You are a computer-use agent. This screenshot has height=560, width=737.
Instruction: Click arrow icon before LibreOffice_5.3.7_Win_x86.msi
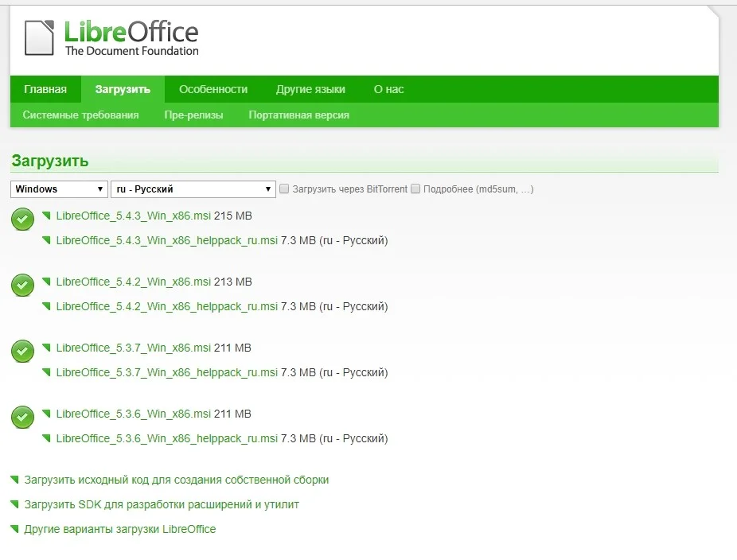46,347
